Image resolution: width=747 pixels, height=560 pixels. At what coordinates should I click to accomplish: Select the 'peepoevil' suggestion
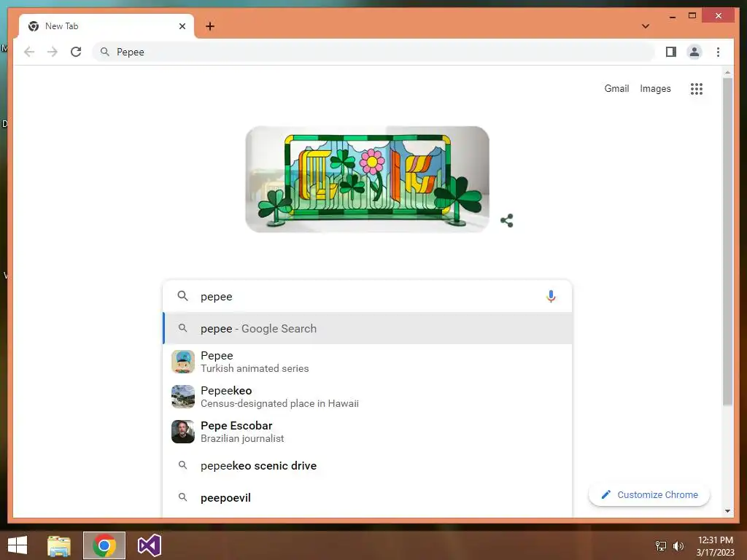[x=368, y=497]
